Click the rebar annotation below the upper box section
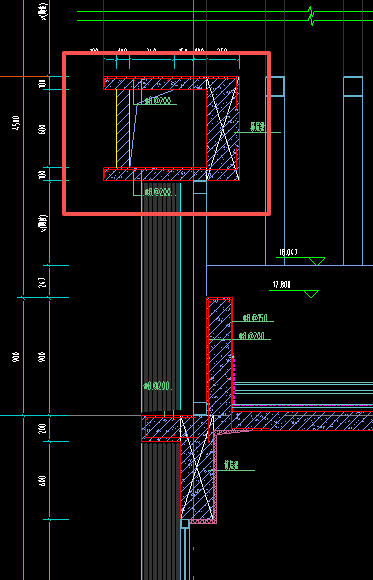 [158, 192]
